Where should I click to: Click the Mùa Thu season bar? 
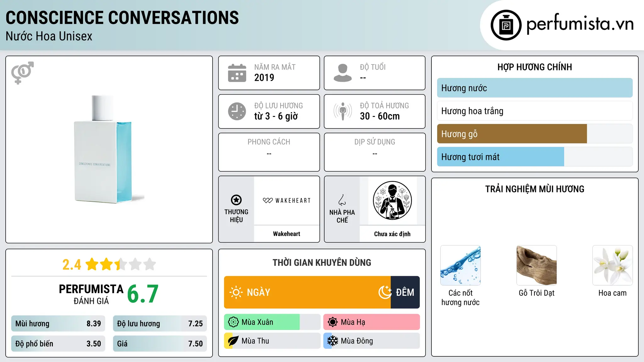[x=272, y=341]
